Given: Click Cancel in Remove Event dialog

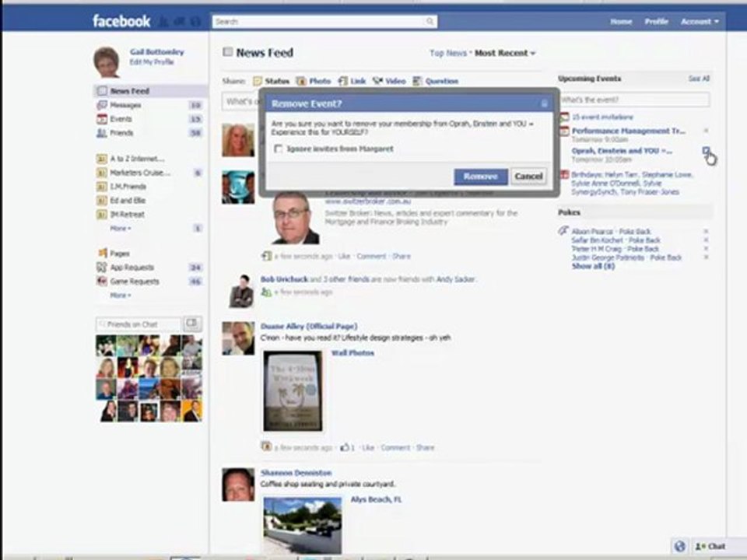Looking at the screenshot, I should tap(529, 177).
